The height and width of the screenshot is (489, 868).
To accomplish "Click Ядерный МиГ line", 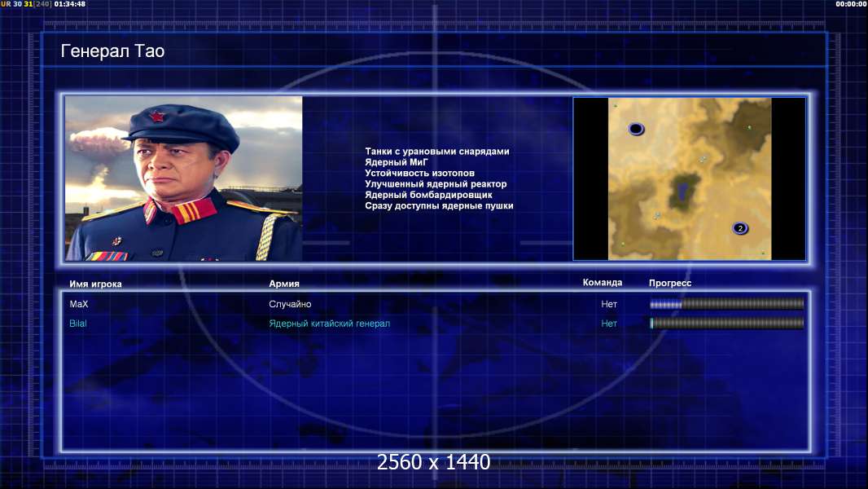I will pos(397,162).
